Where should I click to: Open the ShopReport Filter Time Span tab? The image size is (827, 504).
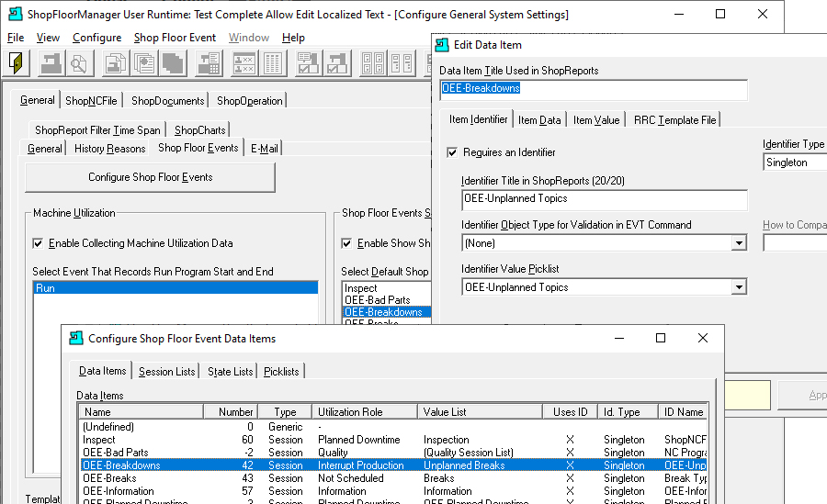point(97,130)
